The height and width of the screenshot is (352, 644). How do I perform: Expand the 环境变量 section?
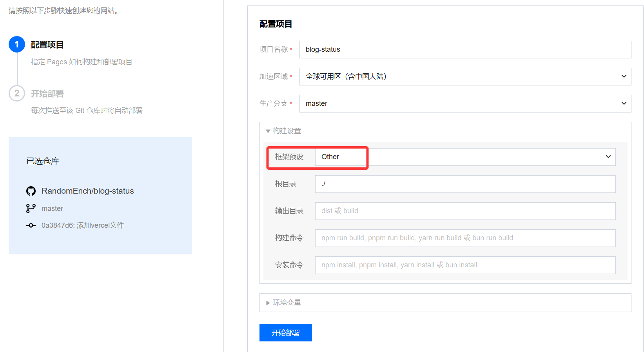(x=283, y=303)
